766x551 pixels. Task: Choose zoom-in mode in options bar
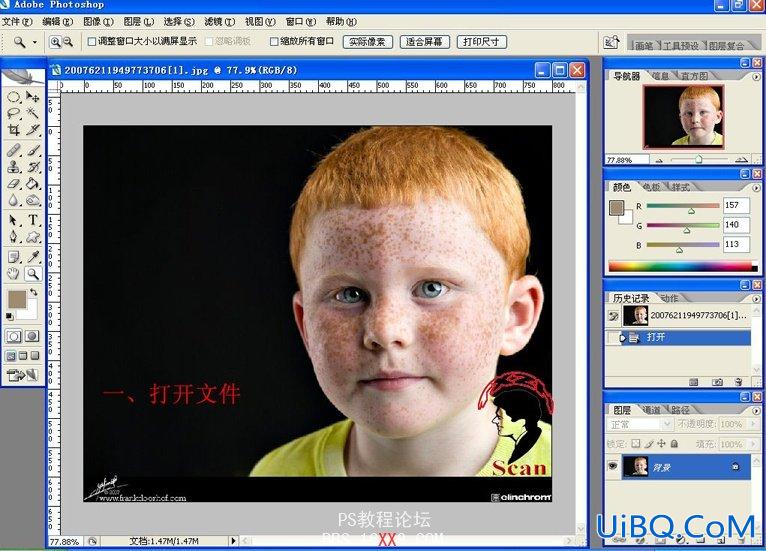55,42
